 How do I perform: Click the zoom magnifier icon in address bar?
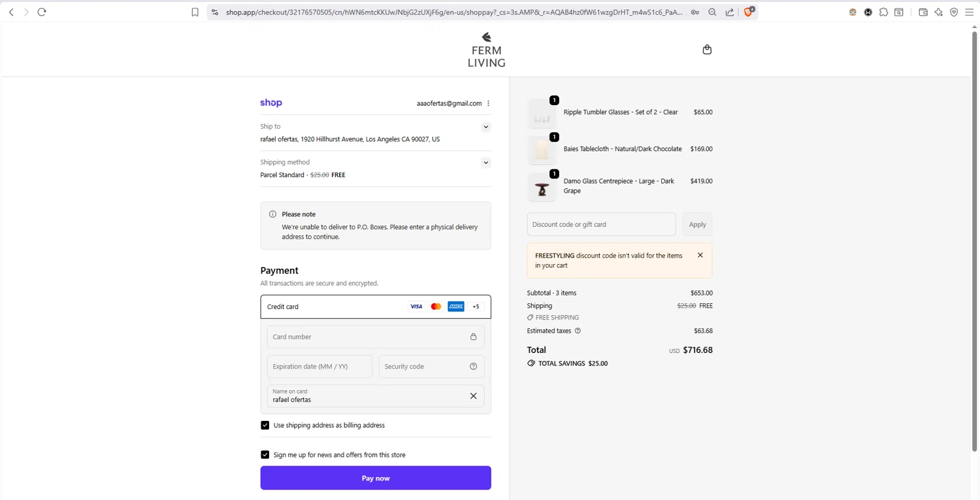712,12
